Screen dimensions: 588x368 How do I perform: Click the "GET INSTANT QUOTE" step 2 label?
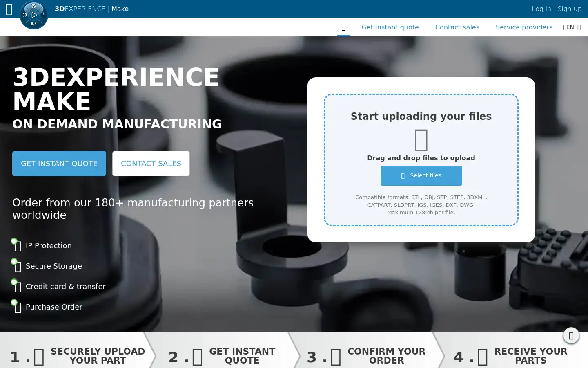(x=242, y=356)
